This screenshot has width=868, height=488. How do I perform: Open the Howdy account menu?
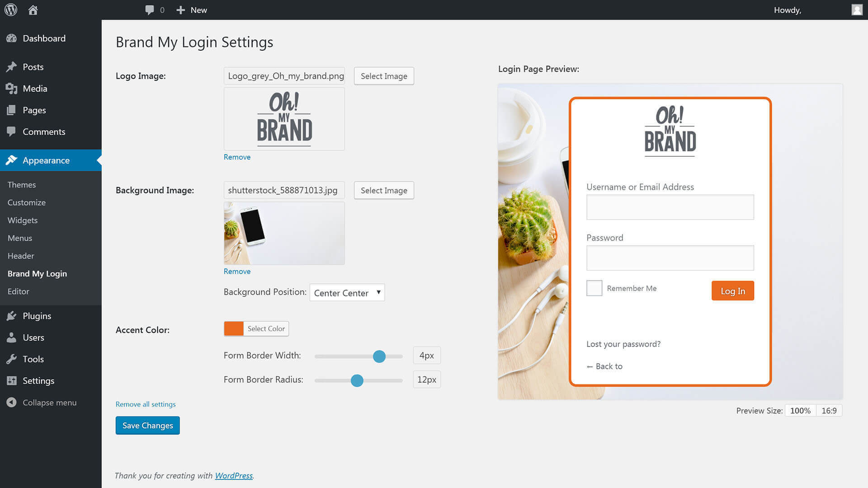point(788,9)
